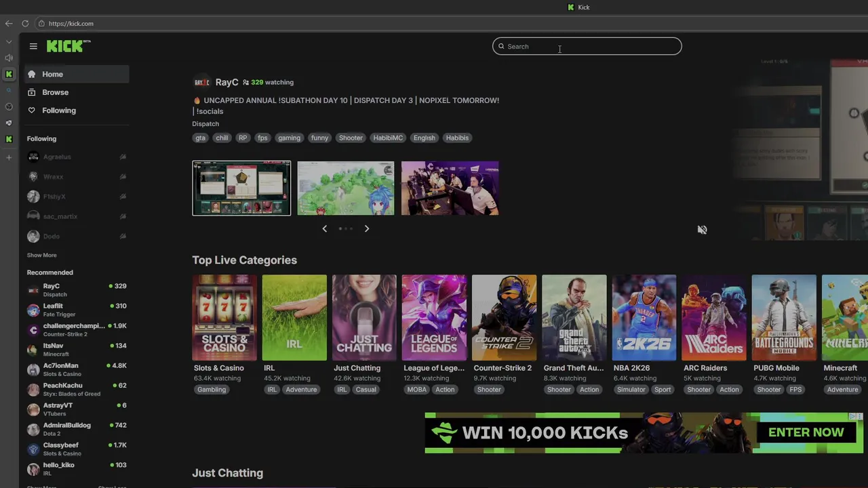
Task: Open Counter-Strike 2 category card
Action: coord(504,318)
